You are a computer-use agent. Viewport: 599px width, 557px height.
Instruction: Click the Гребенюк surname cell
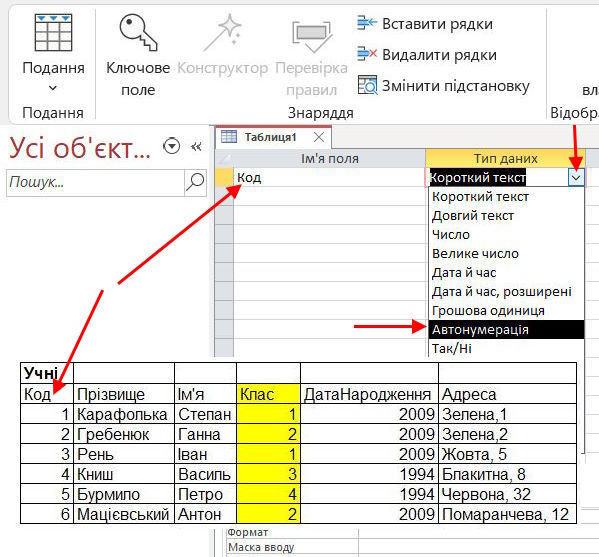pyautogui.click(x=124, y=434)
